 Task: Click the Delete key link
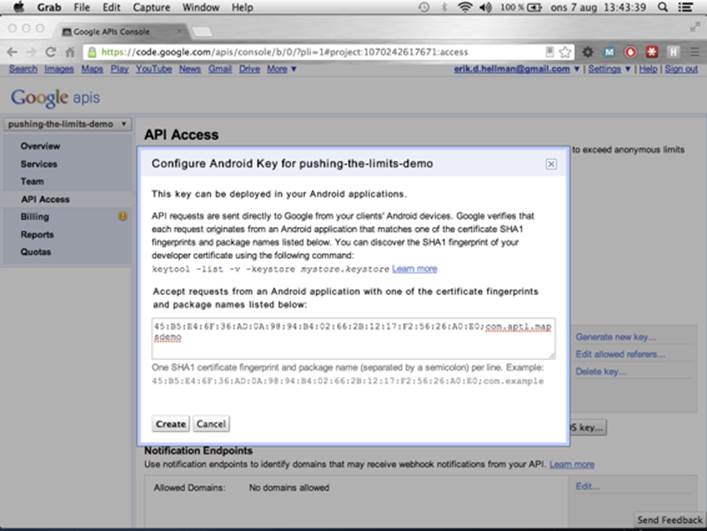pyautogui.click(x=601, y=372)
